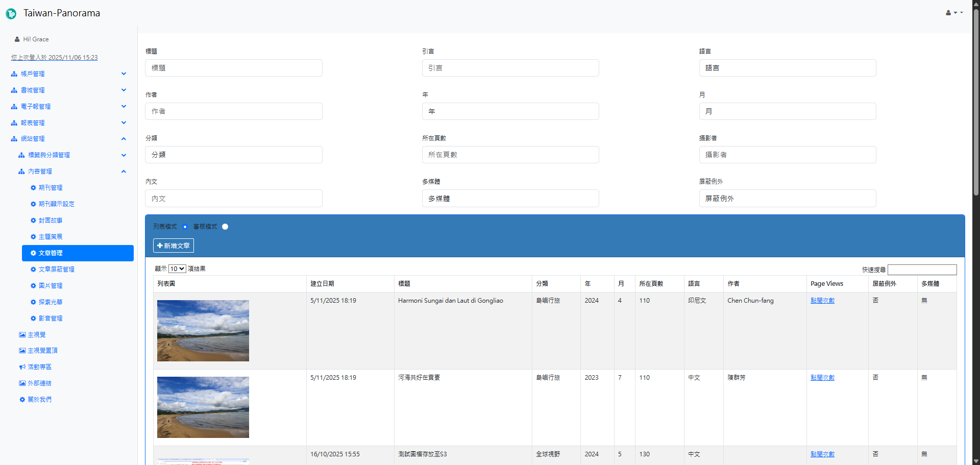Screen dimensions: 980x465
Task: Click the 新增文章 button
Action: click(x=174, y=246)
